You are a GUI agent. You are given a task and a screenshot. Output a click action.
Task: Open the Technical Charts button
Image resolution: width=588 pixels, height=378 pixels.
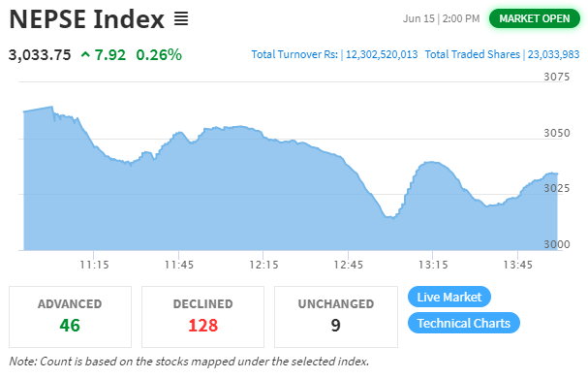(463, 323)
